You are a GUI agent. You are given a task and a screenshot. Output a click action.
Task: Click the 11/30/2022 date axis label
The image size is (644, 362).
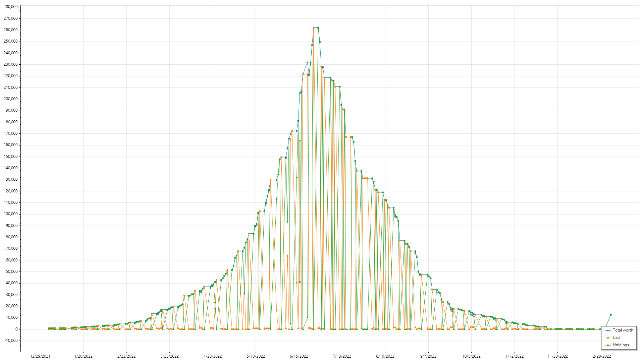[x=558, y=356]
